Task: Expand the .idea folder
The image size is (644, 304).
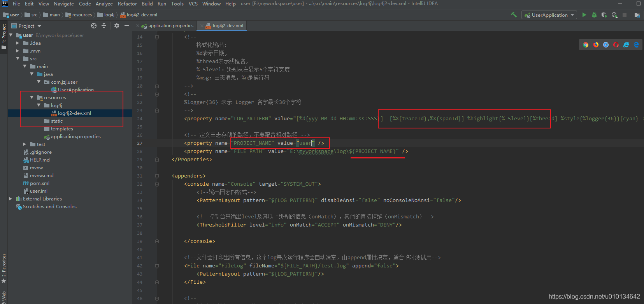Action: tap(18, 43)
